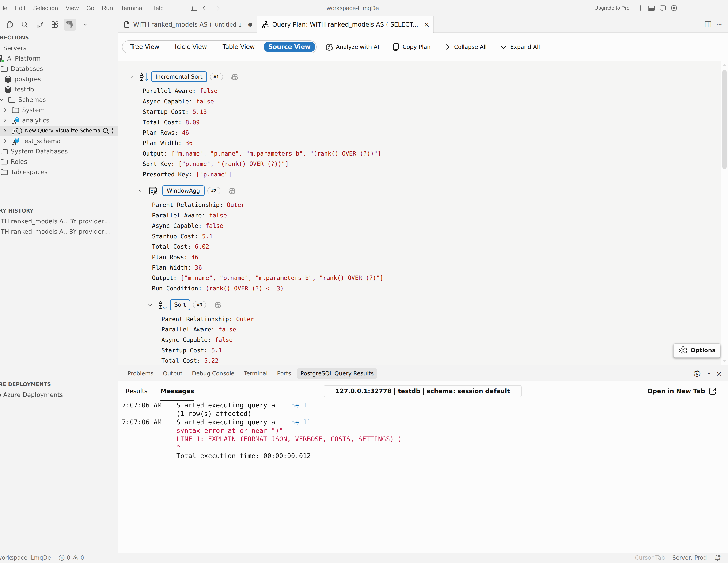
Task: Click Collapse All button
Action: click(466, 47)
